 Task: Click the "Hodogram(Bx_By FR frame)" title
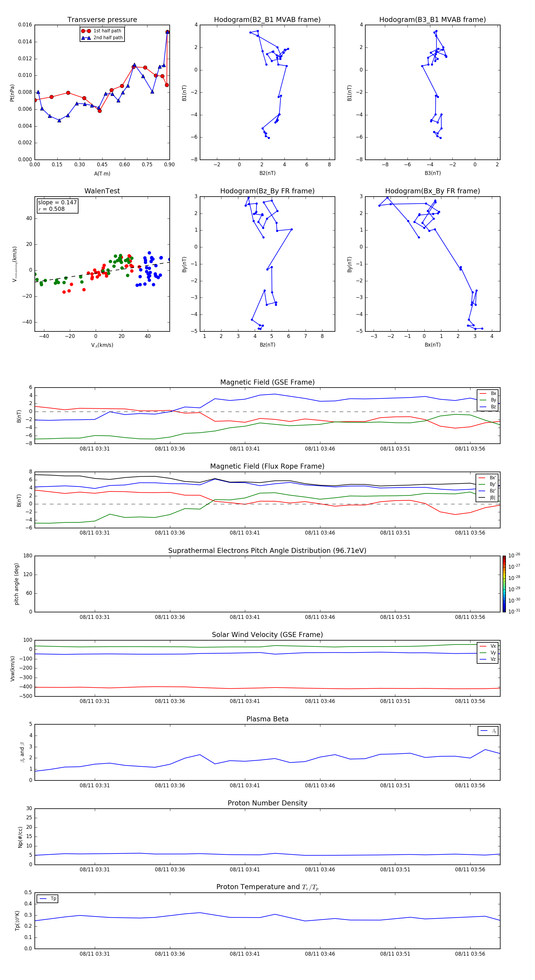(x=432, y=191)
